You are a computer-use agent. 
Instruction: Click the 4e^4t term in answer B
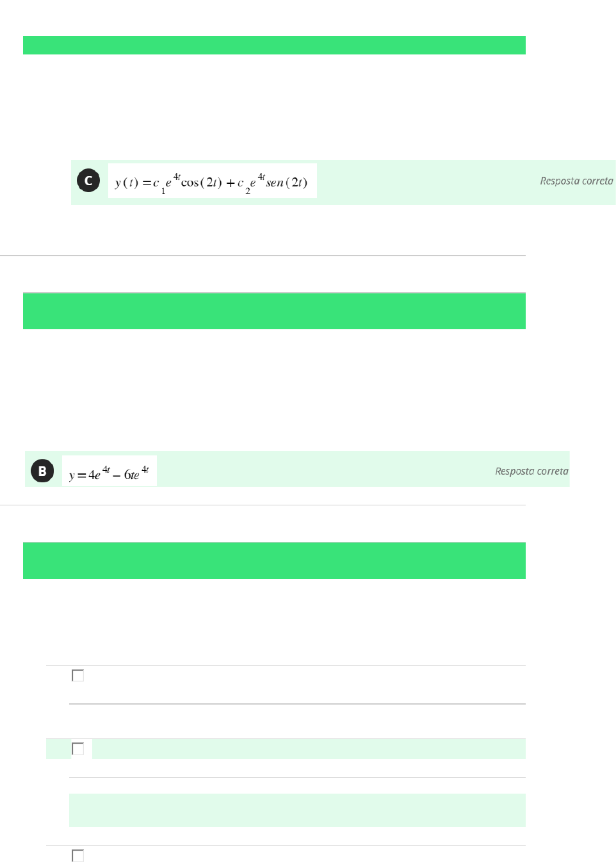(98, 474)
